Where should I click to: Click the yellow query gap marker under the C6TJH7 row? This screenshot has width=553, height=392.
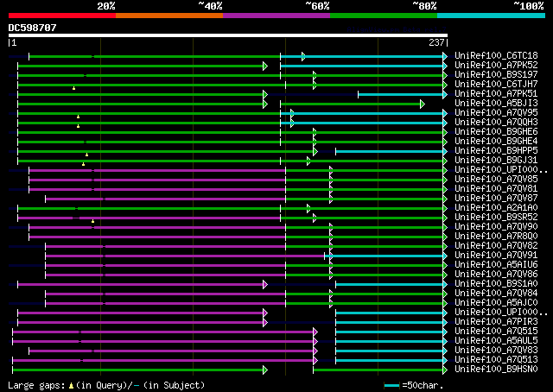pos(73,88)
